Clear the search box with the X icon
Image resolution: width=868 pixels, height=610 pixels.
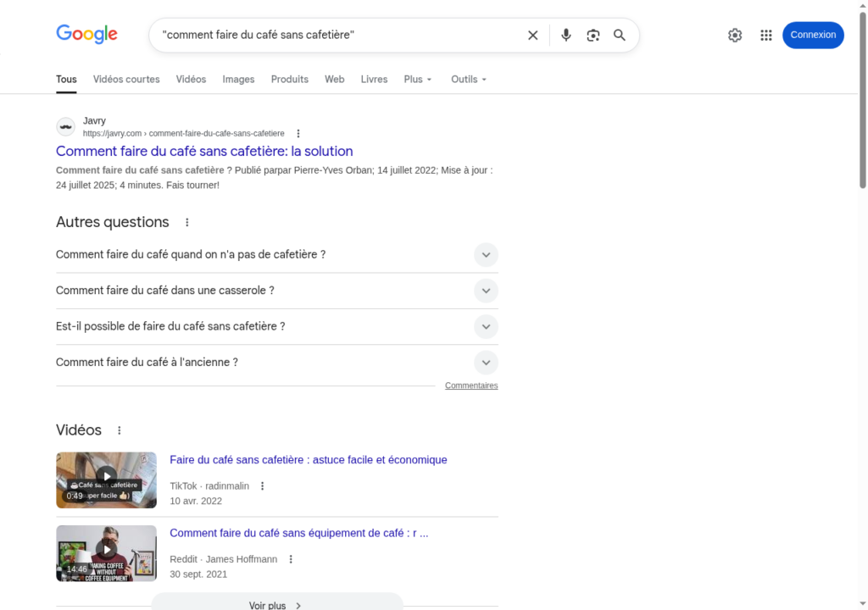pos(532,36)
